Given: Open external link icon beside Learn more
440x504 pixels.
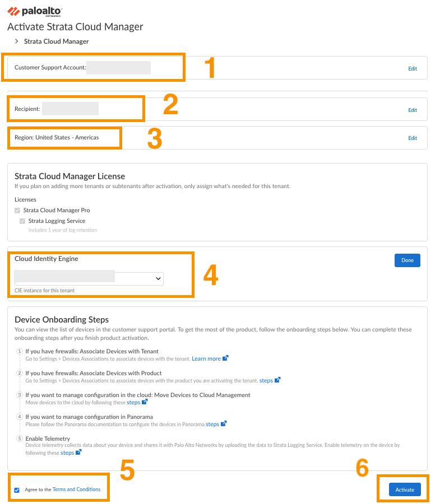Looking at the screenshot, I should pyautogui.click(x=225, y=358).
